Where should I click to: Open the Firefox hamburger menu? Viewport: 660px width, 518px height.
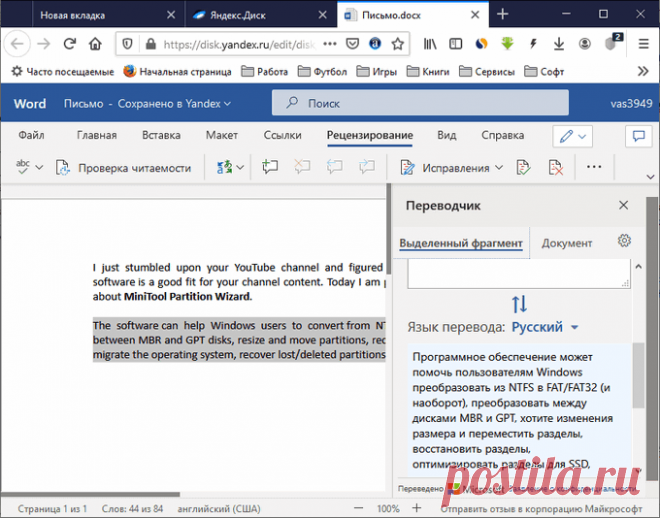pos(643,44)
